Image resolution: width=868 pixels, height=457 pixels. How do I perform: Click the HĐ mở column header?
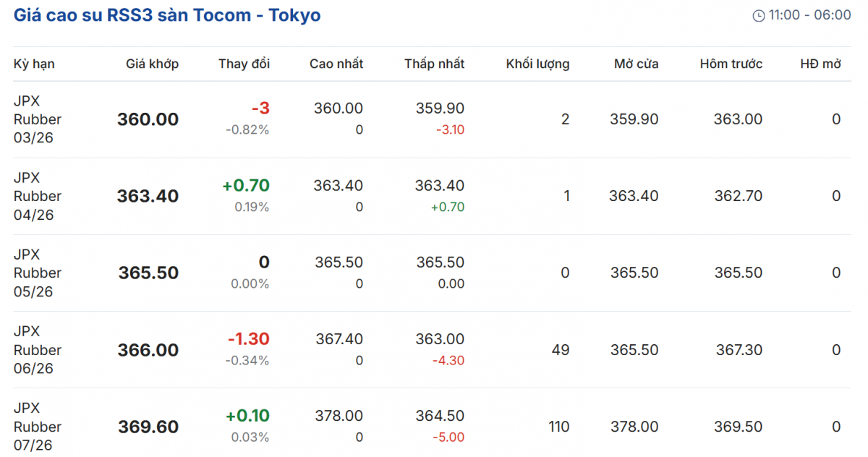820,64
